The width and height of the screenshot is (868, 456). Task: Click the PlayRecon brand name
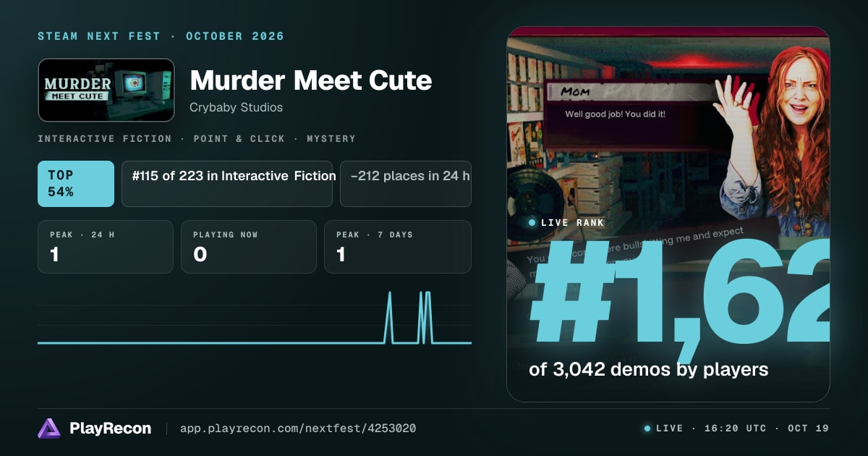click(110, 428)
